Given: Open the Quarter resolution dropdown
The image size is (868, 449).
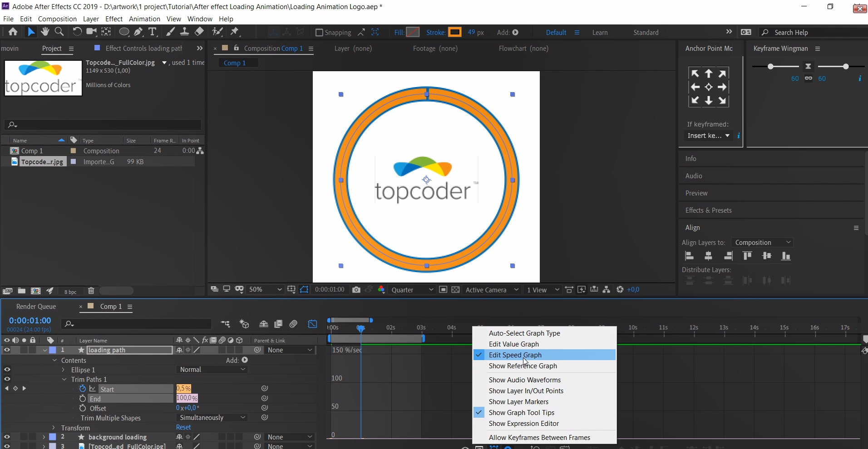Looking at the screenshot, I should pos(412,290).
